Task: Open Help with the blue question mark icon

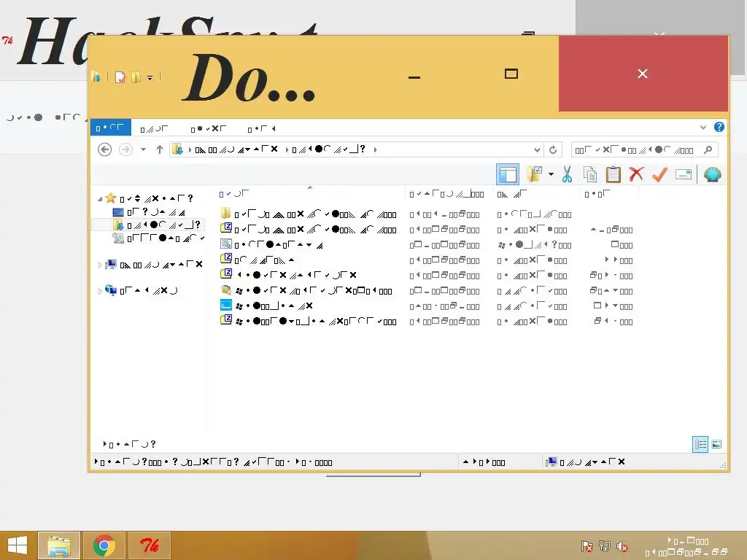Action: coord(719,127)
